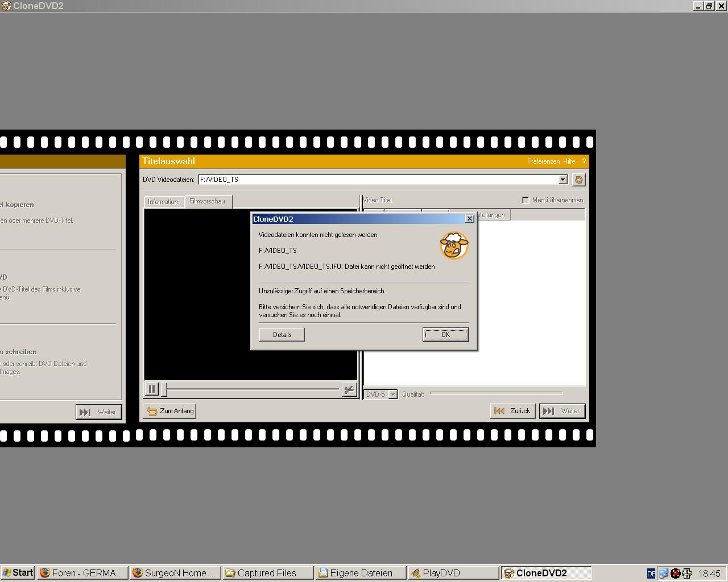Image resolution: width=728 pixels, height=582 pixels.
Task: Open the DVD-5 target size dropdown
Action: pos(392,394)
